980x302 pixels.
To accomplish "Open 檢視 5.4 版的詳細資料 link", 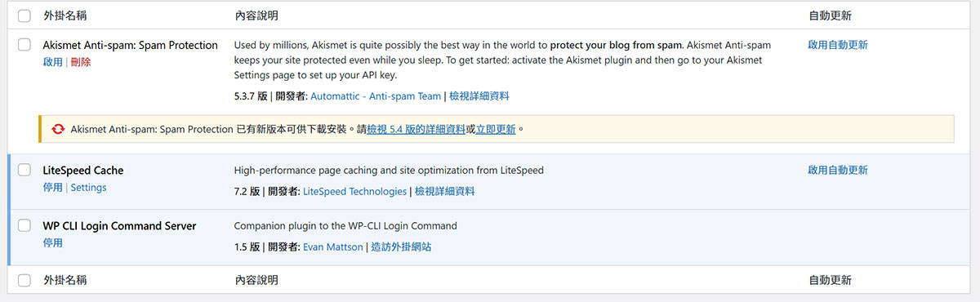I will [416, 129].
